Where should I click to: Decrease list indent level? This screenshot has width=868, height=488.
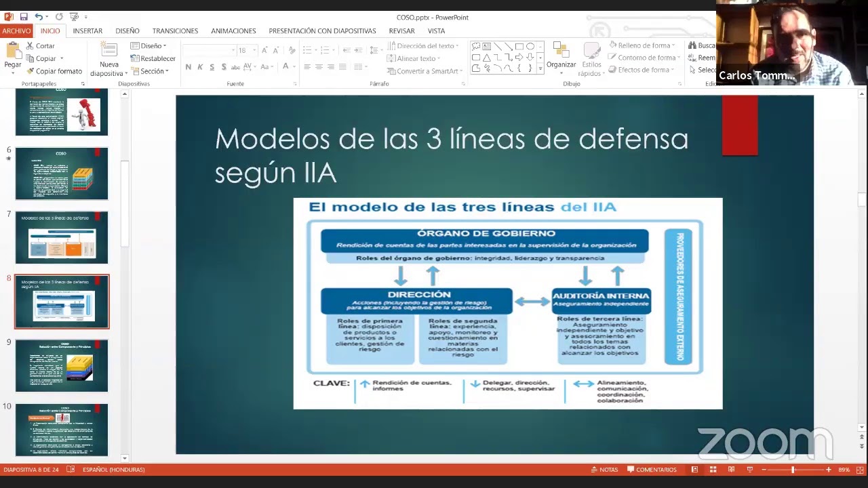point(347,50)
